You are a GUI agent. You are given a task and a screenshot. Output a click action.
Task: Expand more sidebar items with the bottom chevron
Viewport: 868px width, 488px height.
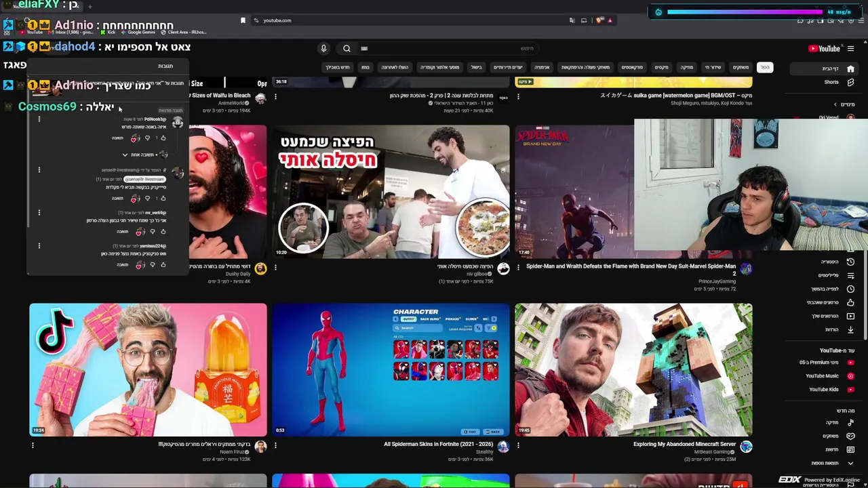coord(852,464)
